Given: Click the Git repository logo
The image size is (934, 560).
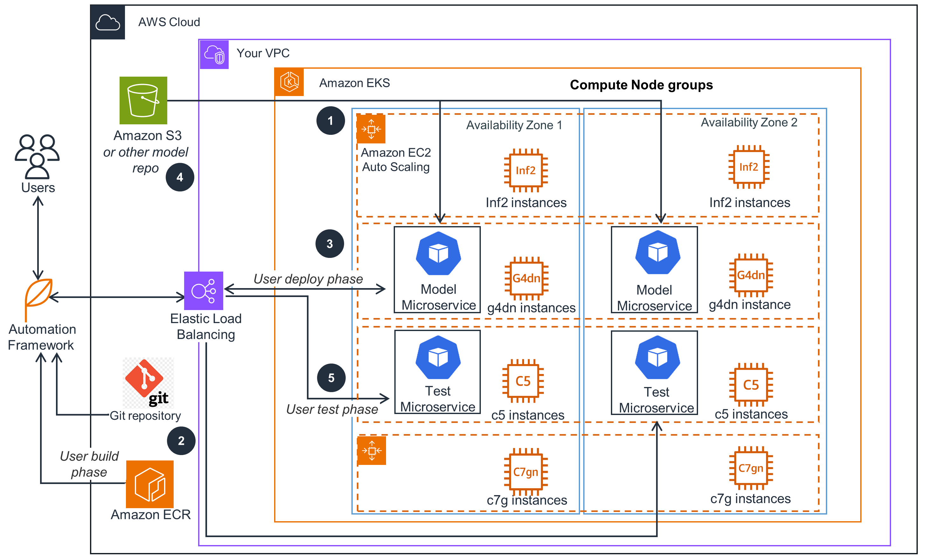Looking at the screenshot, I should coord(148,383).
